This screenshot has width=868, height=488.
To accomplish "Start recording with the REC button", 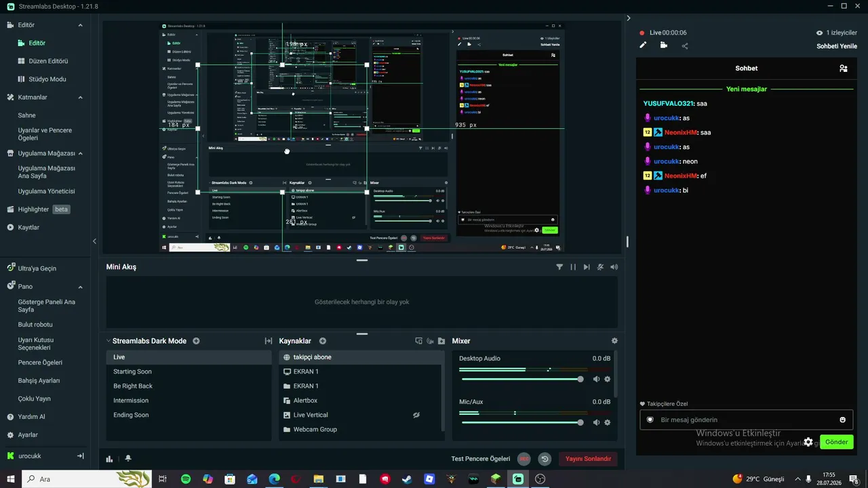I will [x=524, y=459].
